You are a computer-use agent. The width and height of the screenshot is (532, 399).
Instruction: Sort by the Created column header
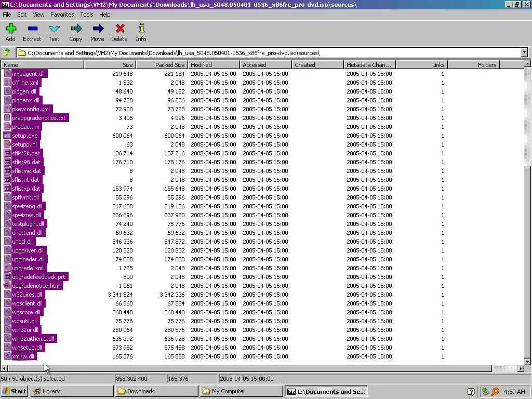[317, 65]
